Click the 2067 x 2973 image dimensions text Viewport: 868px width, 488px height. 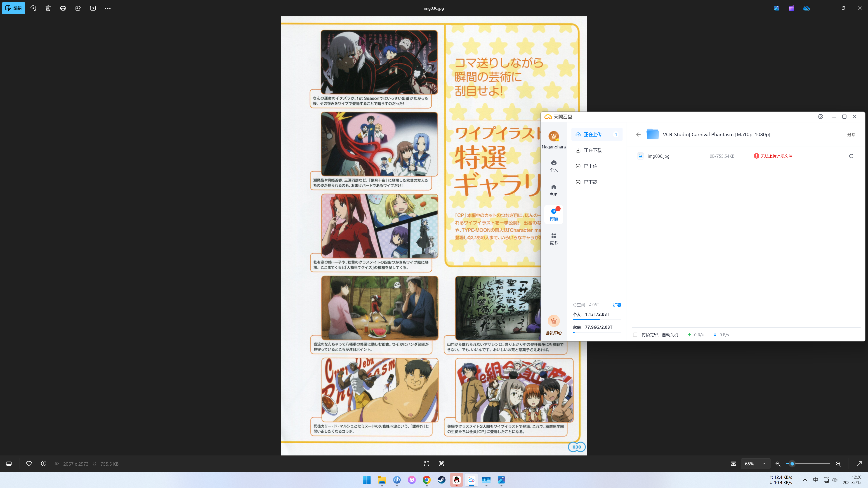pos(76,464)
